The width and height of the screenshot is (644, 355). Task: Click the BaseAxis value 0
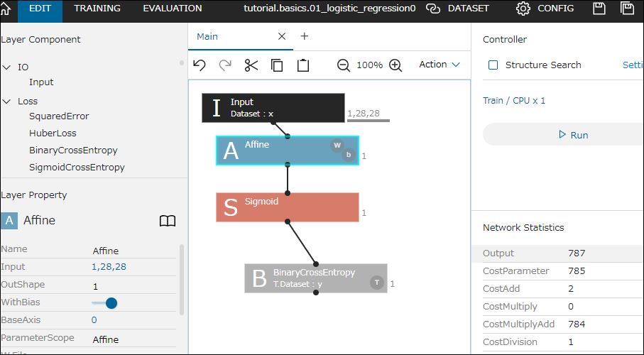[94, 320]
